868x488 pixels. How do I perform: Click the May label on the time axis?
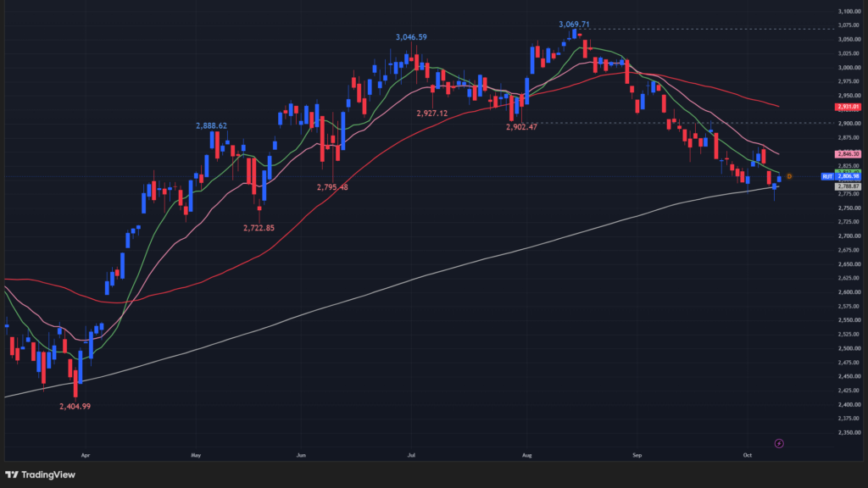tap(196, 455)
